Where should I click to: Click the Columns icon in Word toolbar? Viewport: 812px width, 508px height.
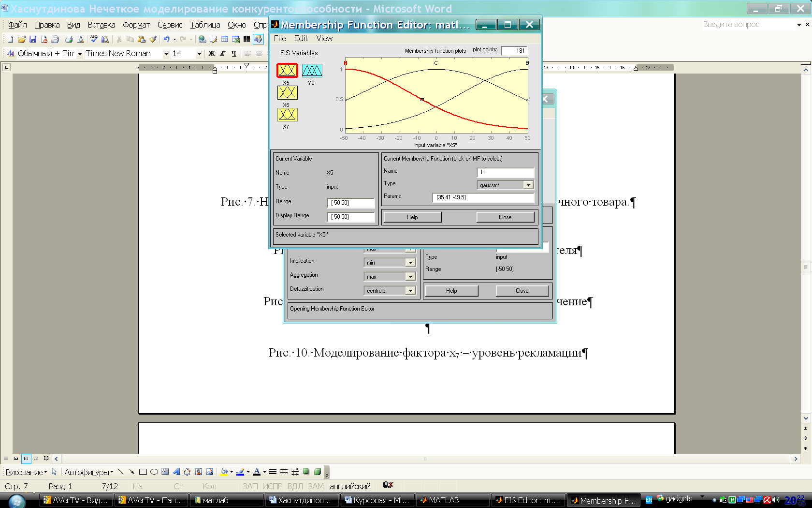point(247,39)
